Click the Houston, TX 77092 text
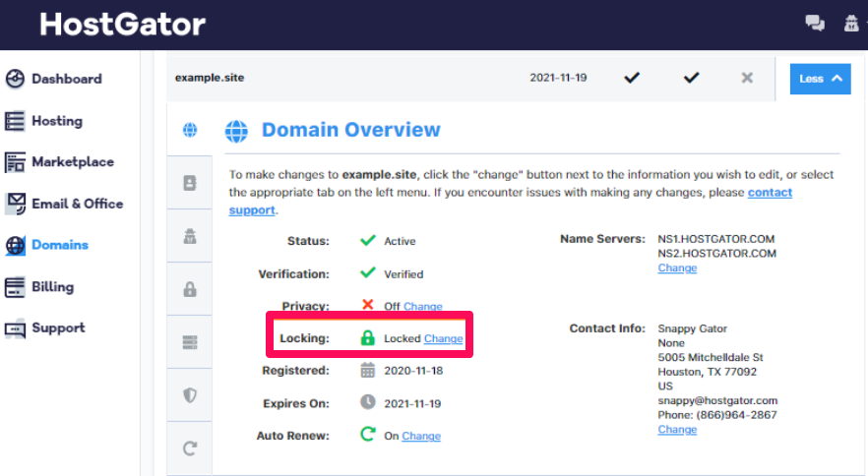Viewport: 868px width, 476px height. pyautogui.click(x=707, y=372)
